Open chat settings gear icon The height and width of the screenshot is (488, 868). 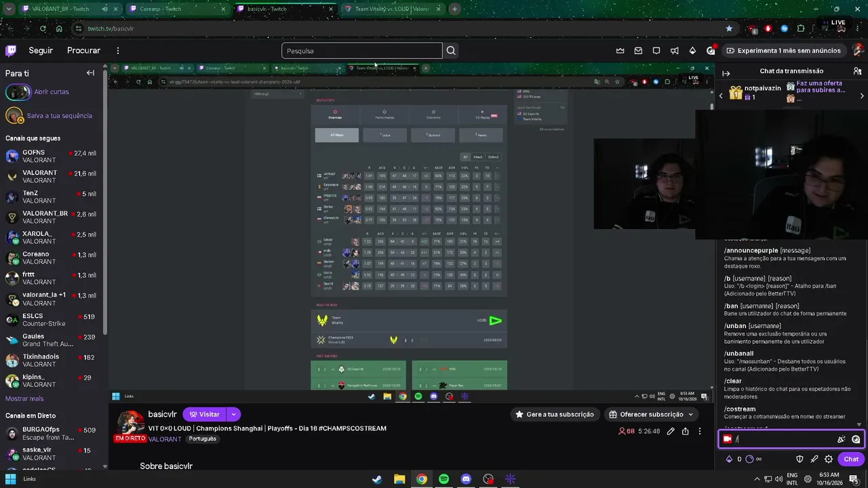coord(829,459)
